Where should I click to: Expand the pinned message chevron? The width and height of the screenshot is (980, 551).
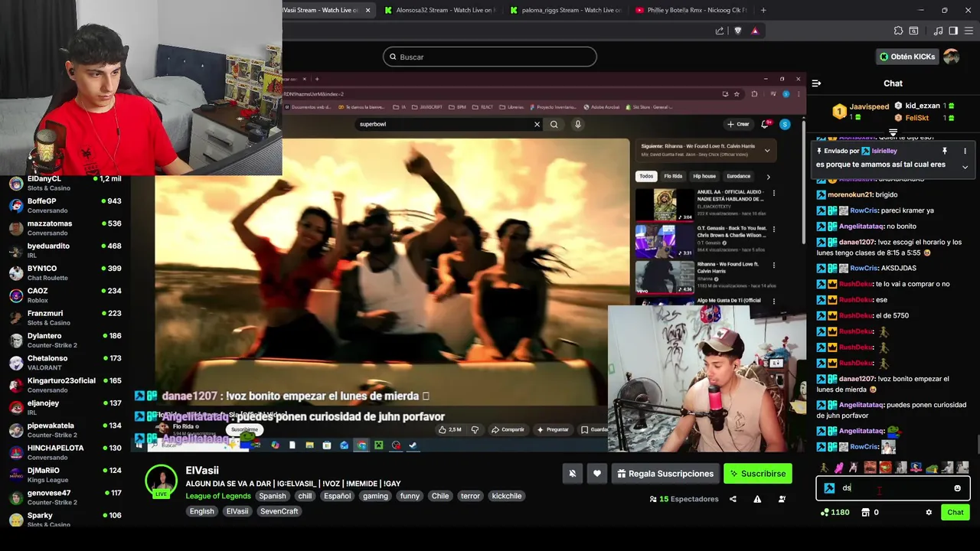click(965, 166)
